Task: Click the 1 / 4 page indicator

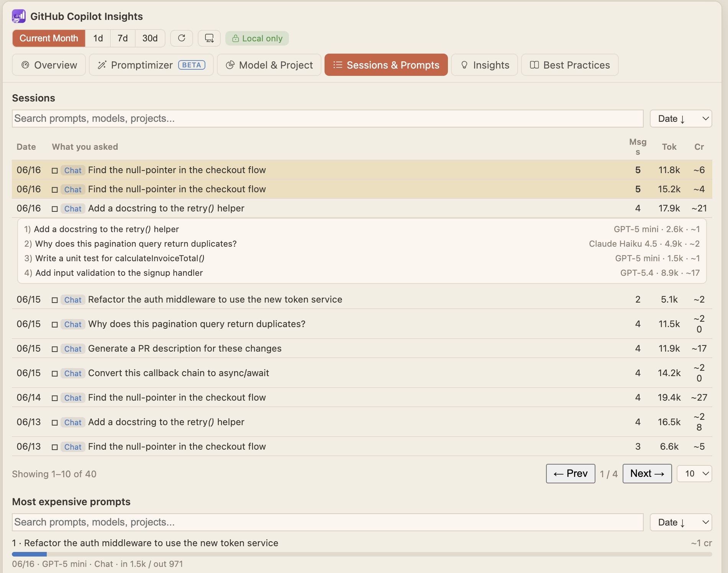Action: pyautogui.click(x=609, y=474)
